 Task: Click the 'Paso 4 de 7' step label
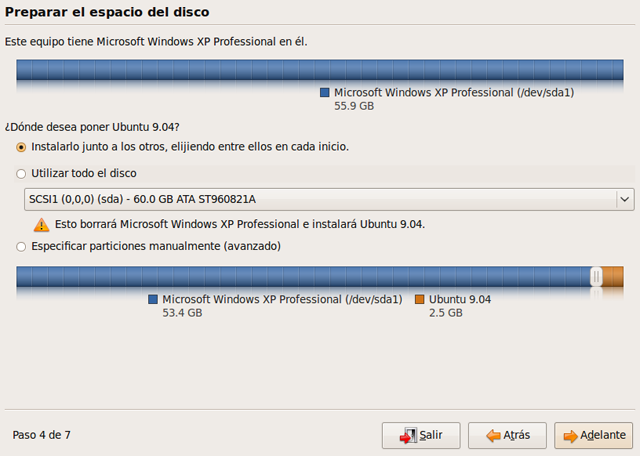pyautogui.click(x=41, y=435)
